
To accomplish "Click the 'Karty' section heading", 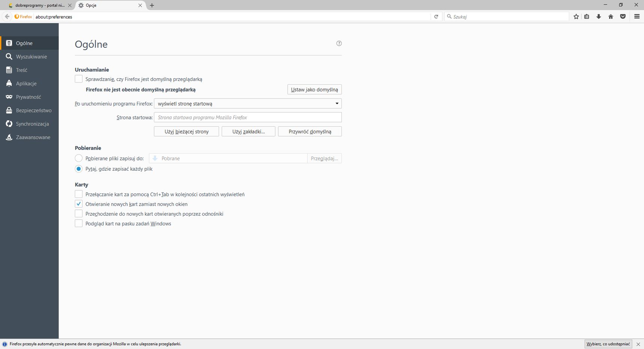I will click(82, 185).
